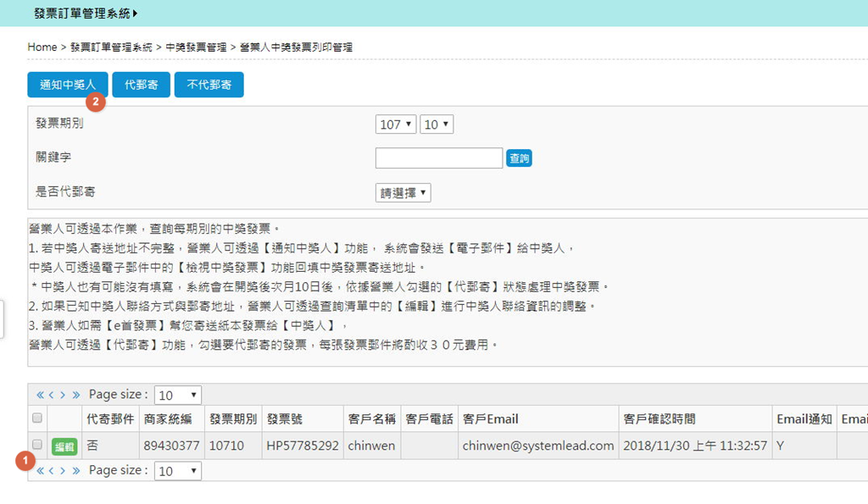Viewport: 868px width, 504px height.
Task: Sort by Email通知 column header
Action: click(804, 419)
